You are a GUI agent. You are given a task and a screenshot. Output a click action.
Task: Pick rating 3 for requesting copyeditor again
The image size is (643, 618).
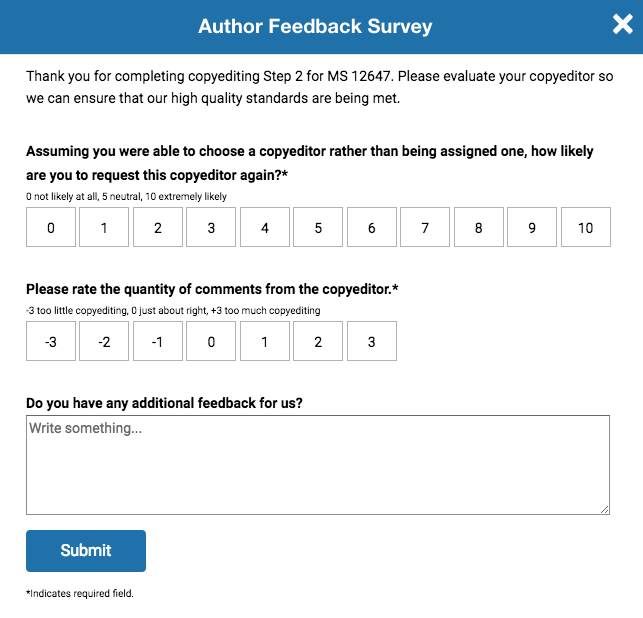point(211,227)
